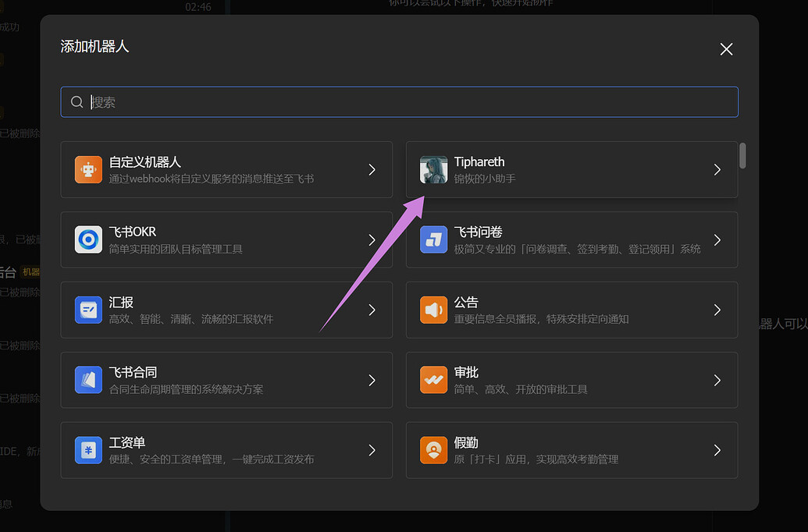This screenshot has height=532, width=808.
Task: Expand the 汇报 row chevron
Action: coord(372,310)
